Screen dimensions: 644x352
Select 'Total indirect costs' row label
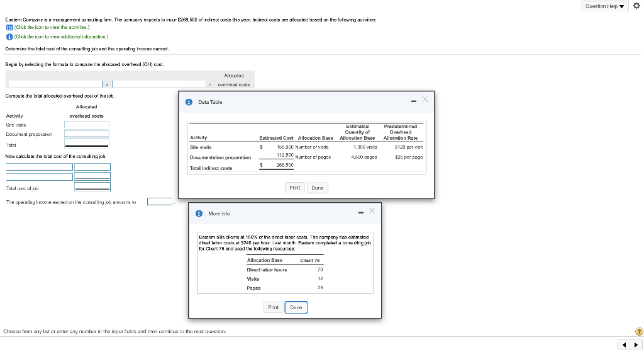(211, 168)
